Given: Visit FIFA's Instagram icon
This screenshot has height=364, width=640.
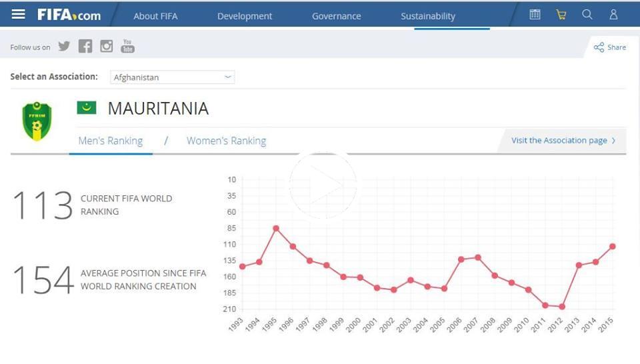Looking at the screenshot, I should click(x=107, y=46).
